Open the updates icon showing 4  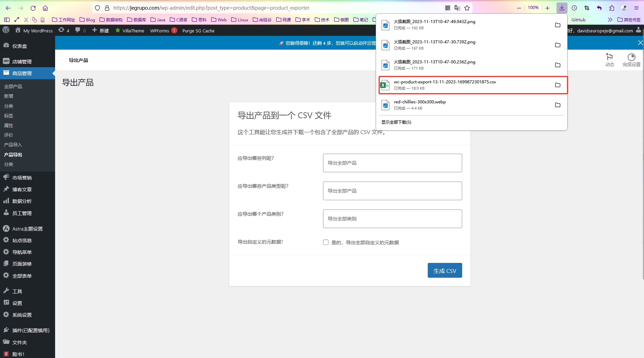(64, 30)
